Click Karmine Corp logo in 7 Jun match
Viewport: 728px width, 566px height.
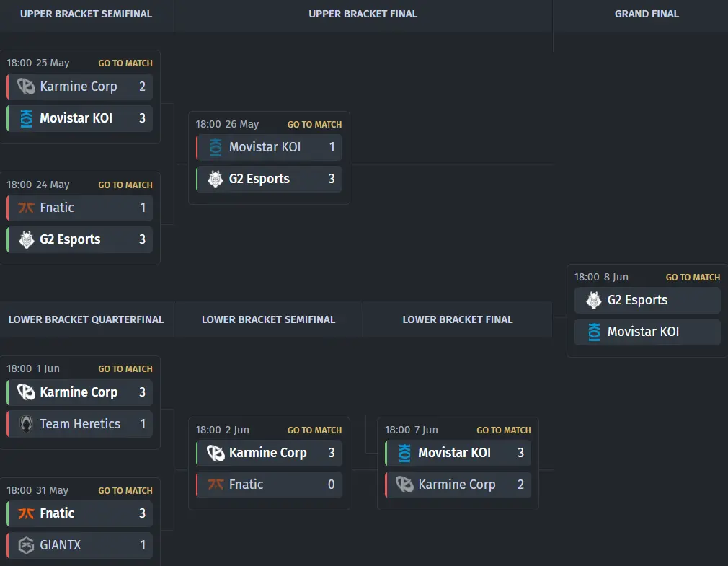pyautogui.click(x=405, y=485)
